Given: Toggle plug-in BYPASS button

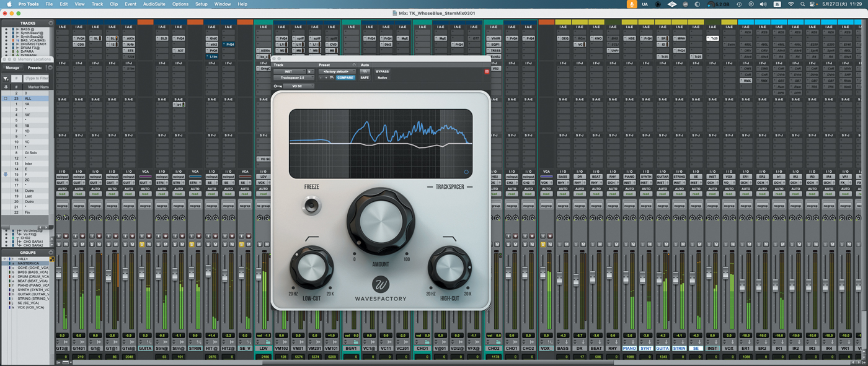Looking at the screenshot, I should click(383, 72).
